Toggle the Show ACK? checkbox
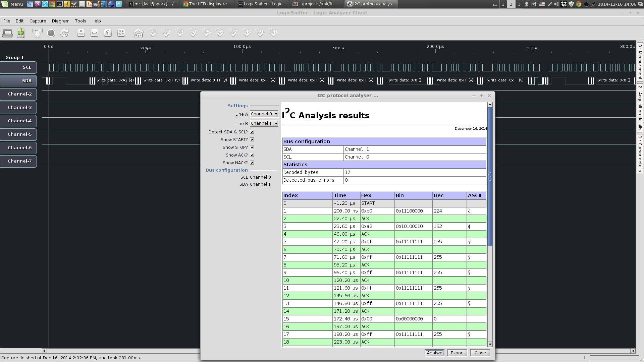The image size is (644, 362). click(252, 155)
